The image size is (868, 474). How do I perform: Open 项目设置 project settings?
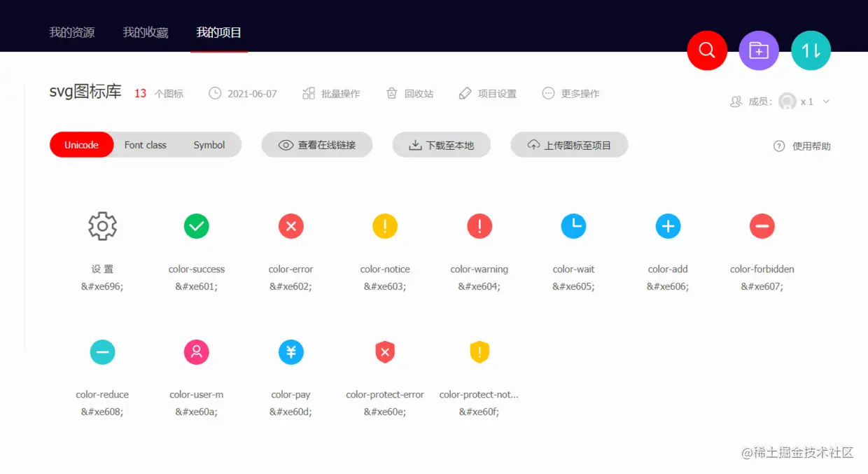pos(488,93)
